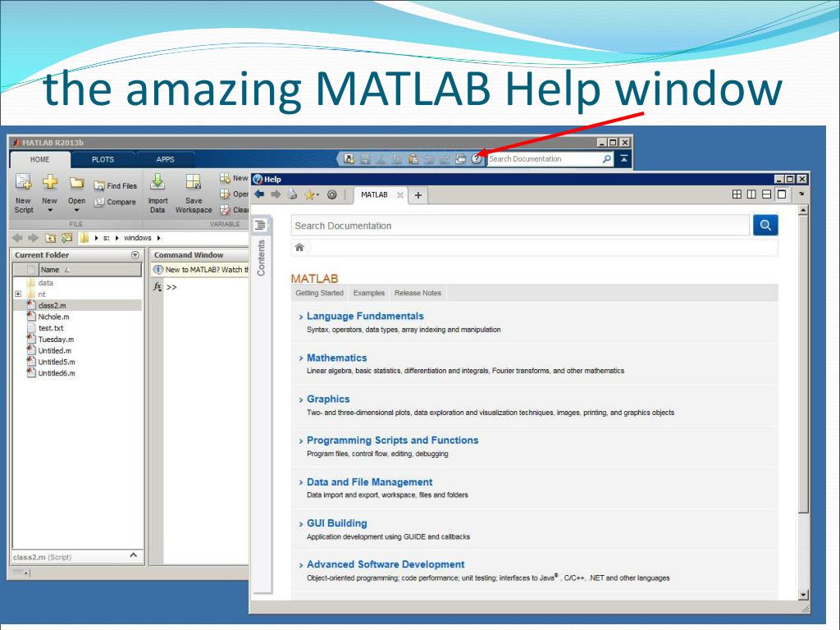The image size is (840, 630).
Task: Click the Cut scissors icon in quick access toolbar
Action: pyautogui.click(x=381, y=159)
